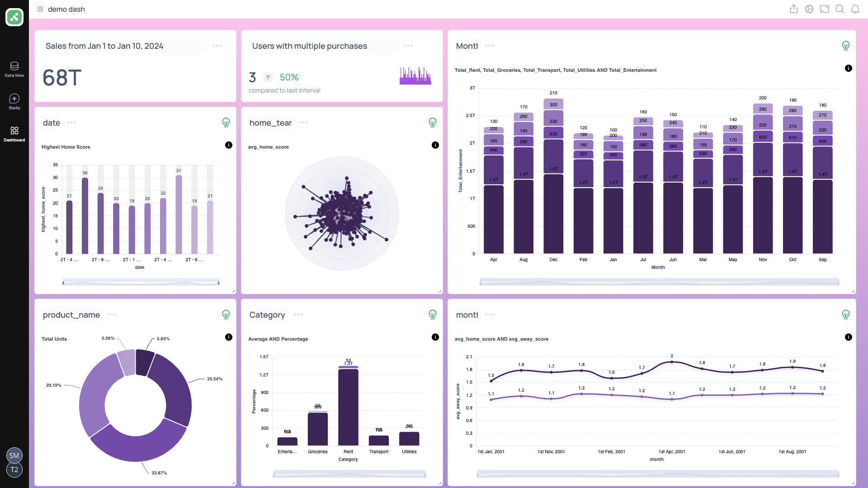Viewport: 868px width, 488px height.
Task: Click the fullscreen expand icon in header
Action: (x=825, y=9)
